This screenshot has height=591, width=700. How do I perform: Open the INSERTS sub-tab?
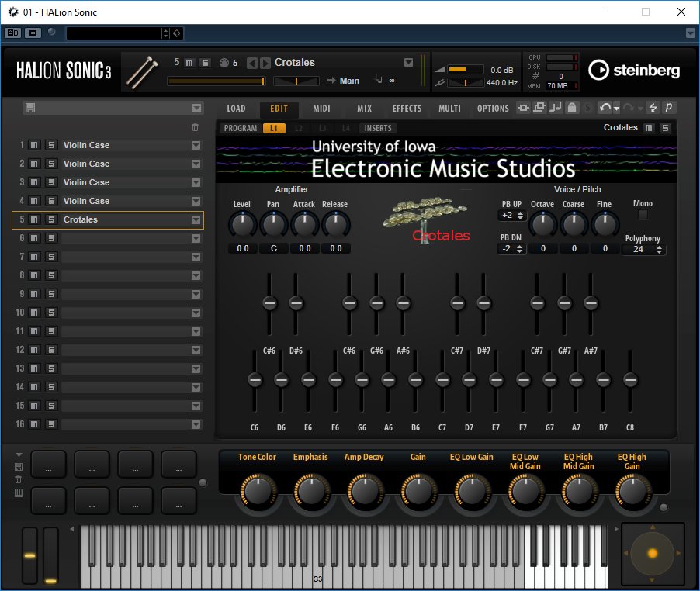tap(378, 128)
